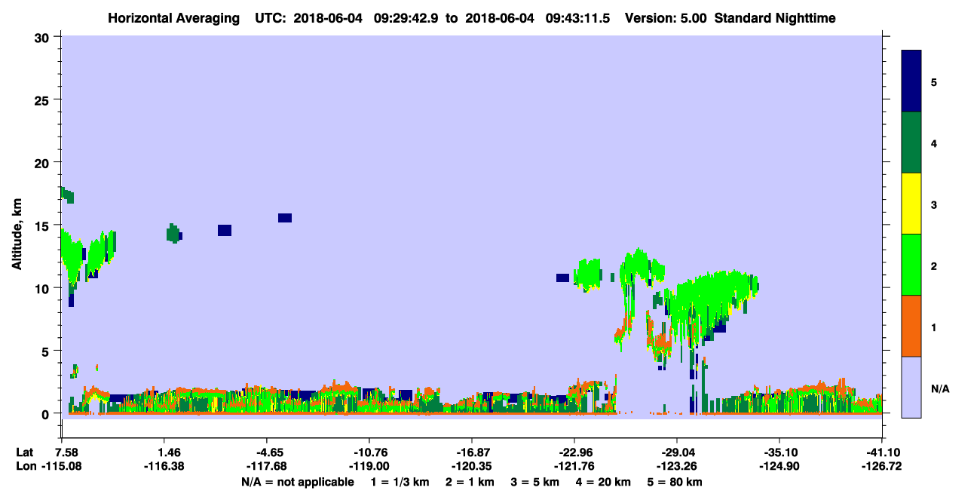
Task: Click the orange colorbar segment labeled 1
Action: [x=911, y=326]
